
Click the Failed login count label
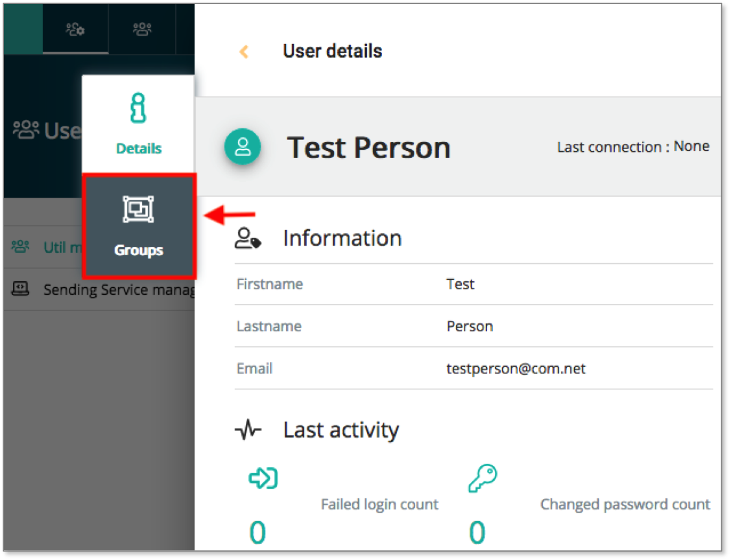click(379, 504)
